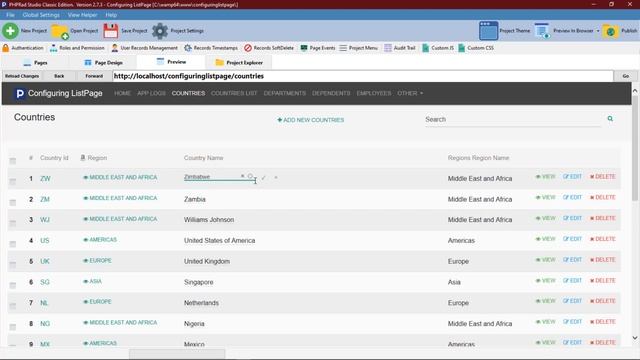Viewport: 640px width, 360px height.
Task: Click the horizontal scrollbar thumb at bottom
Action: point(177,353)
